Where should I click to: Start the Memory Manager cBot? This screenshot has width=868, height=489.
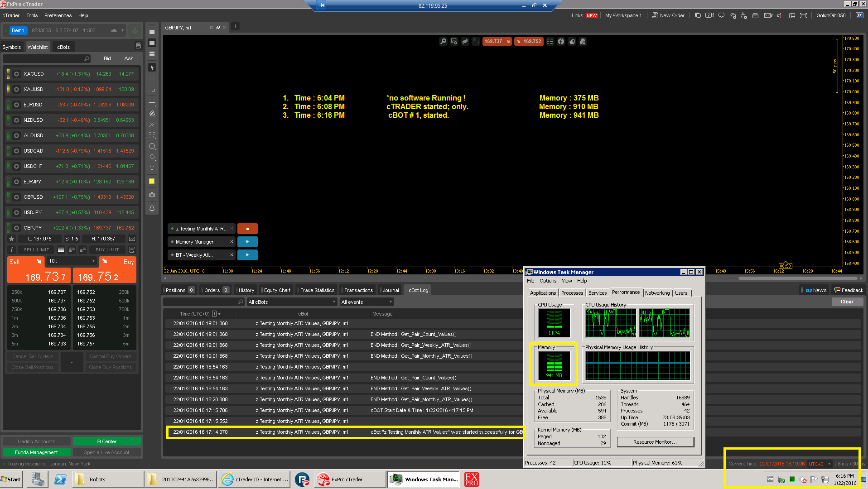click(247, 242)
